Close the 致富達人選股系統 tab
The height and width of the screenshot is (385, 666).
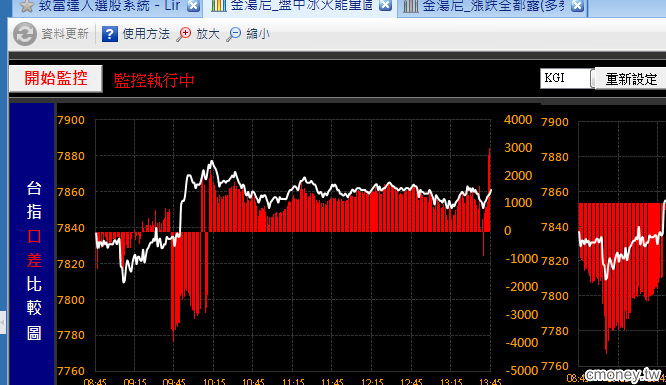(193, 6)
